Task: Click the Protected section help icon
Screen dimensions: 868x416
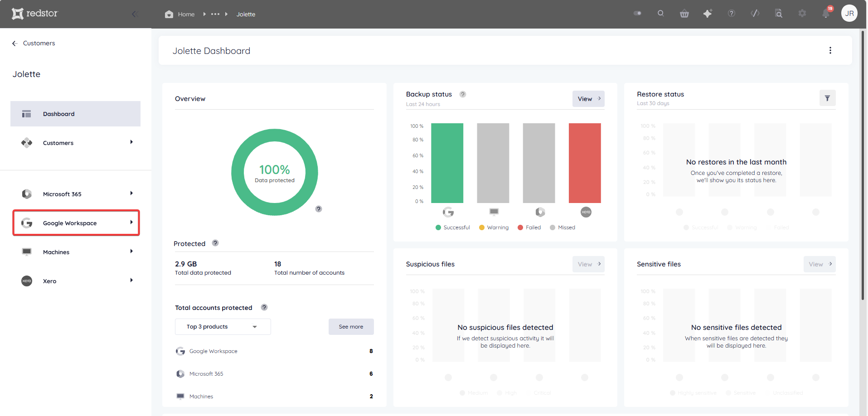Action: click(x=215, y=243)
